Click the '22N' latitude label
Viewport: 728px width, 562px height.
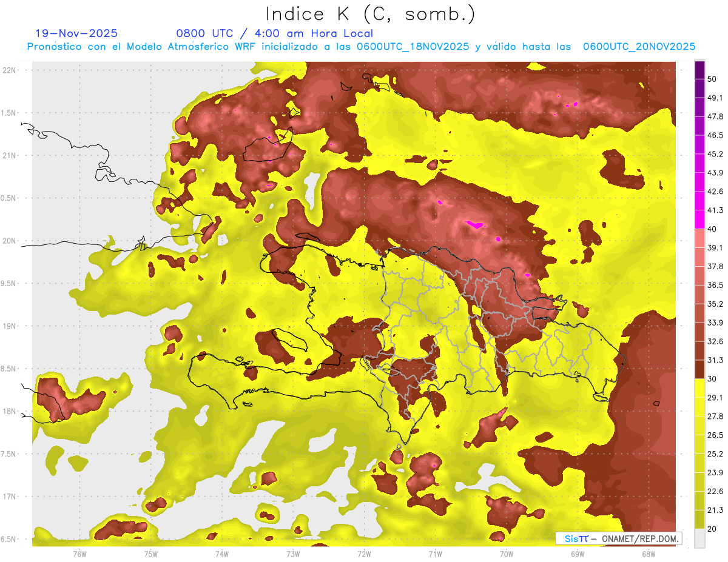[x=10, y=70]
